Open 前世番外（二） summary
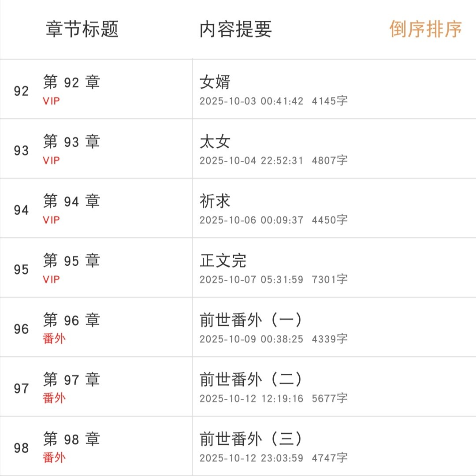 pyautogui.click(x=251, y=380)
